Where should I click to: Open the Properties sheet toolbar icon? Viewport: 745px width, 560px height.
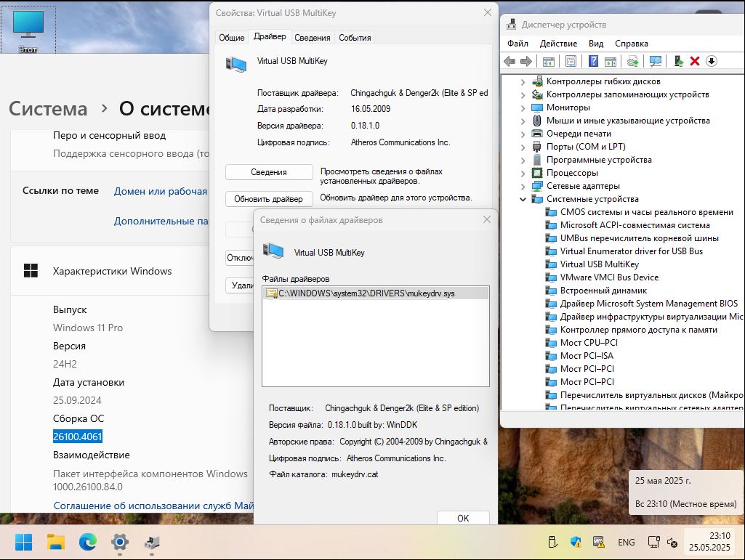(x=571, y=61)
